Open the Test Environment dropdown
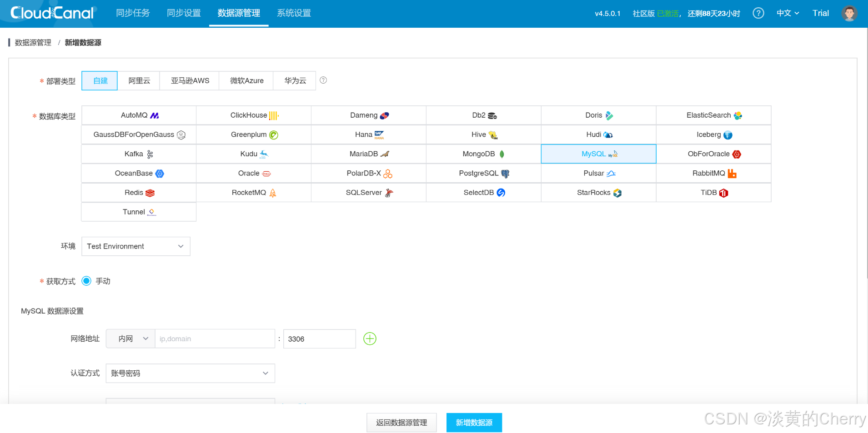This screenshot has height=433, width=868. (136, 246)
